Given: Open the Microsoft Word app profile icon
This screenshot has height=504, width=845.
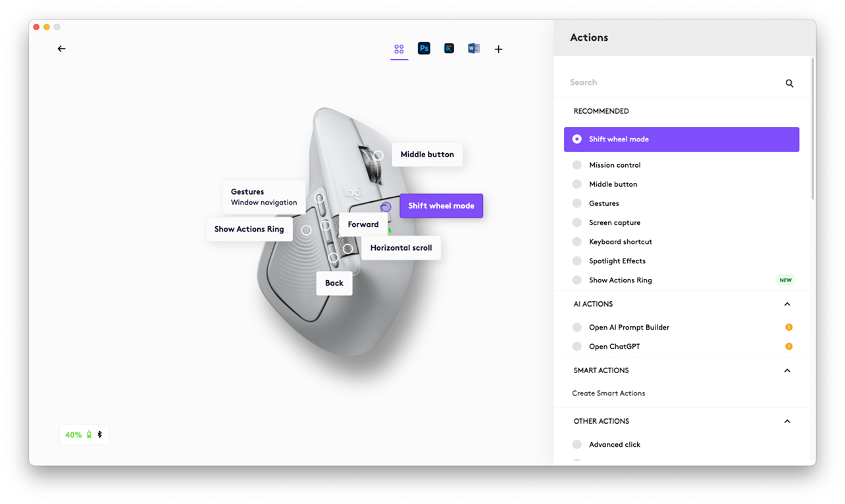Looking at the screenshot, I should click(473, 48).
